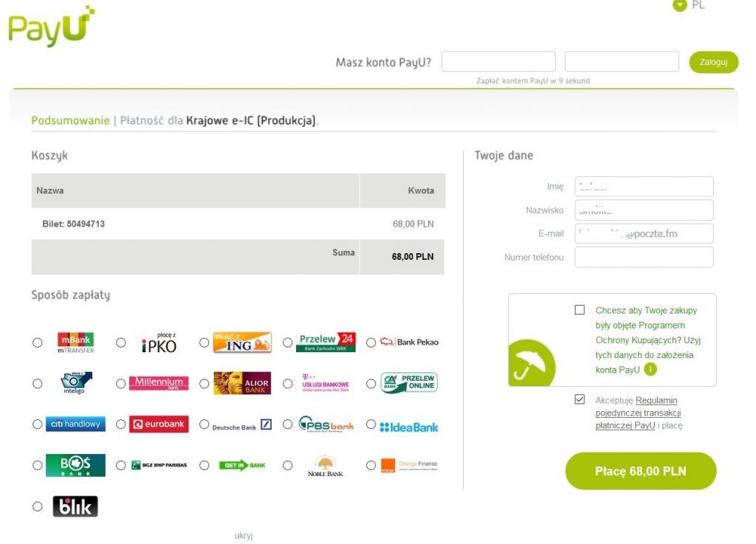Select the Idea Bank radio button
The height and width of the screenshot is (544, 756).
[371, 424]
